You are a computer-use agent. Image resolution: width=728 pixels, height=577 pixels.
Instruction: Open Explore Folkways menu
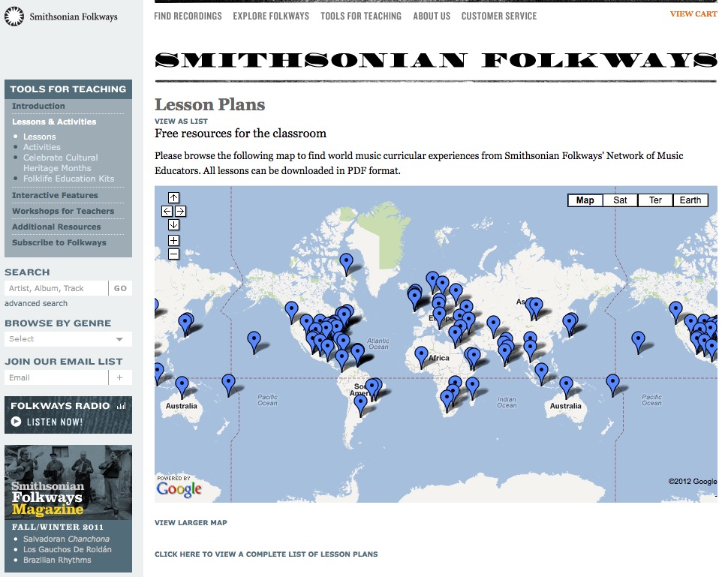(271, 16)
